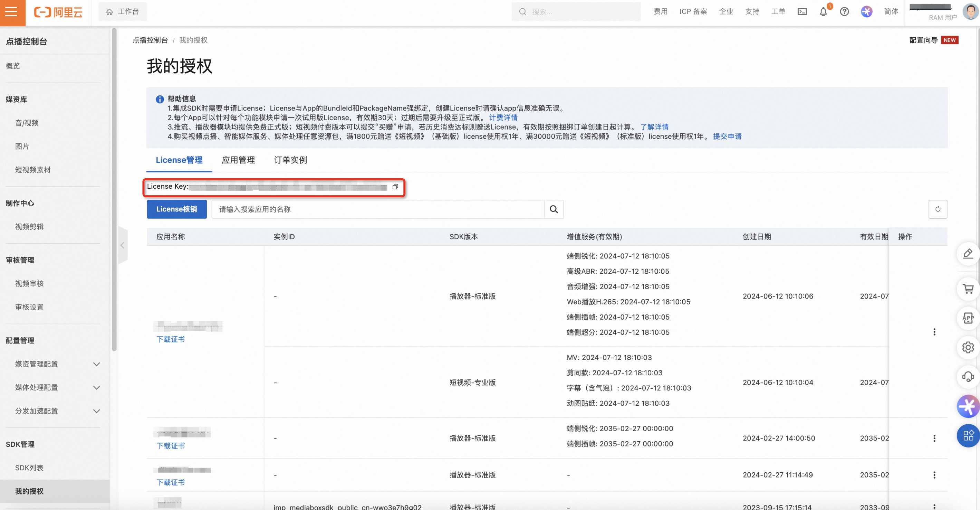
Task: Switch to the License管理 tab
Action: pyautogui.click(x=179, y=160)
